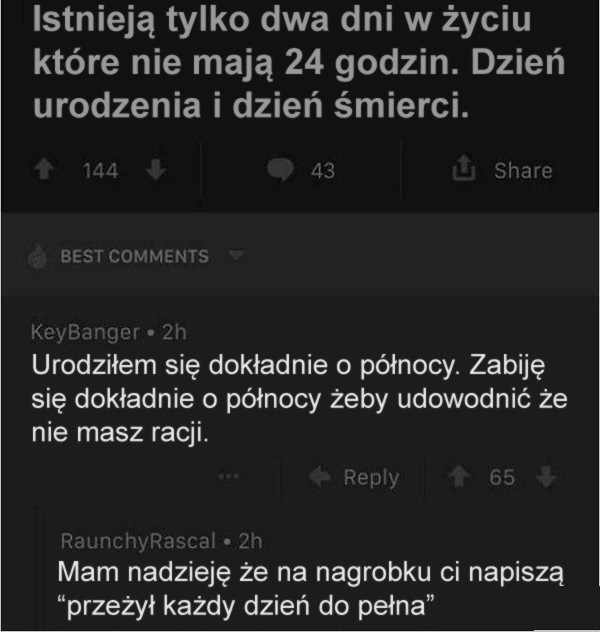
Task: Upvote the post with 144 points
Action: (45, 171)
